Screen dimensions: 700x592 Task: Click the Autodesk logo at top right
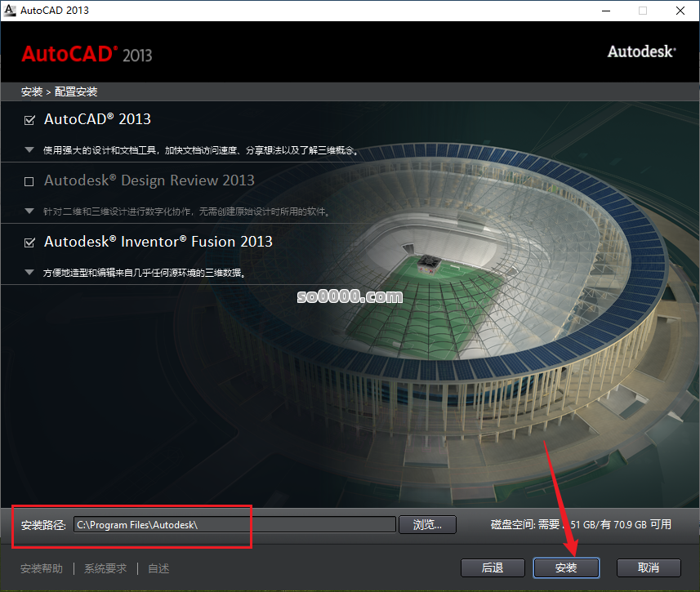coord(640,51)
